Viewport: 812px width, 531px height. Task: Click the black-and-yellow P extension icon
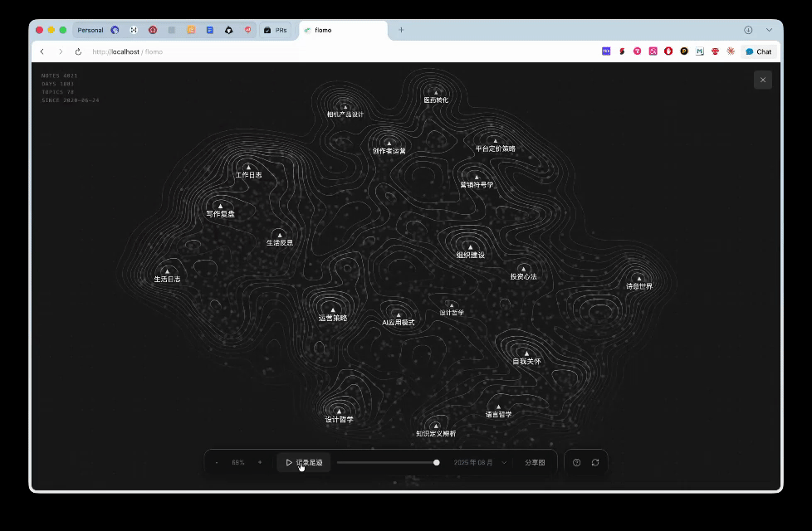(x=684, y=51)
